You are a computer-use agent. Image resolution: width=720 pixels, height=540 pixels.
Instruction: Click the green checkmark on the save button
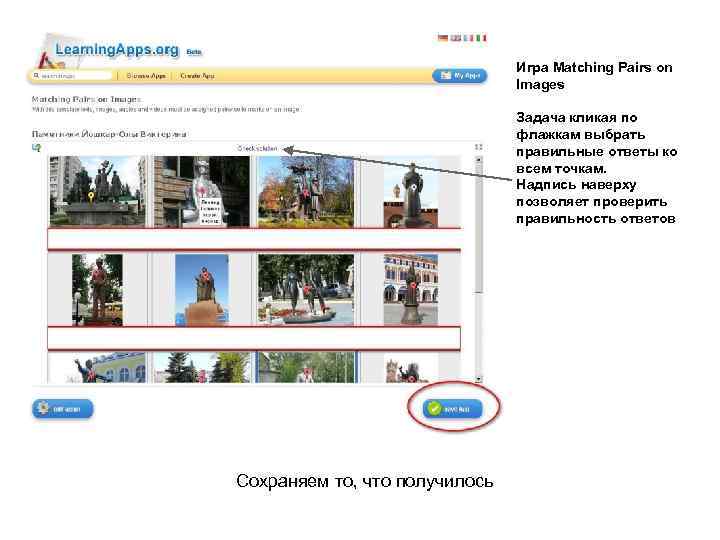433,408
